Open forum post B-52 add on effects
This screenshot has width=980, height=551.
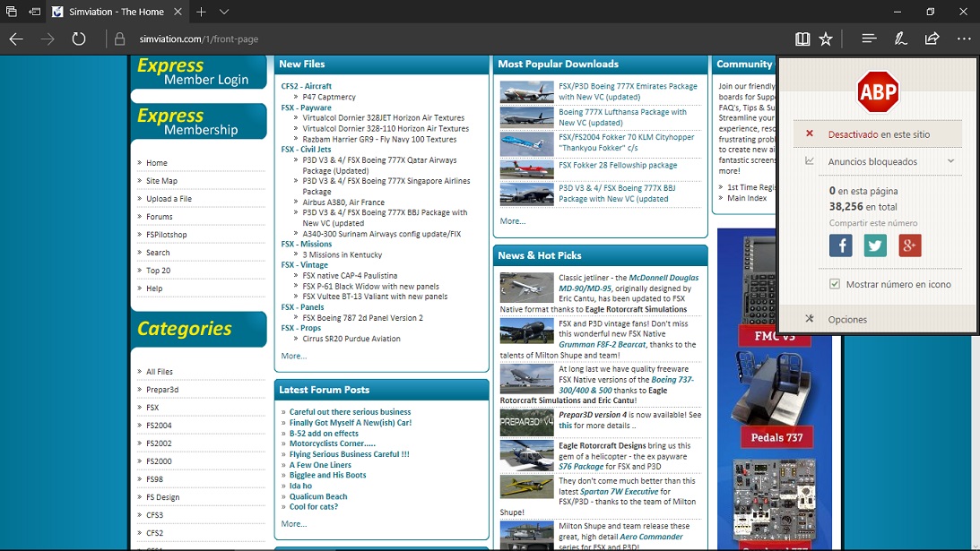324,434
